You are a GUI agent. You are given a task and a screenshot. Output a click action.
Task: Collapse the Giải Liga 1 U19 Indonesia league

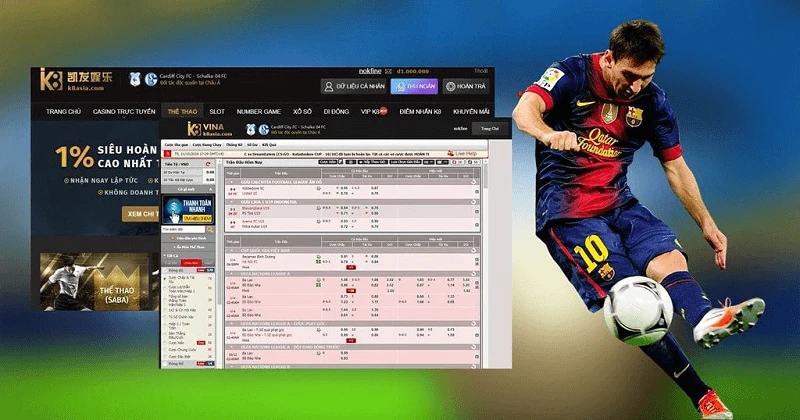(232, 202)
